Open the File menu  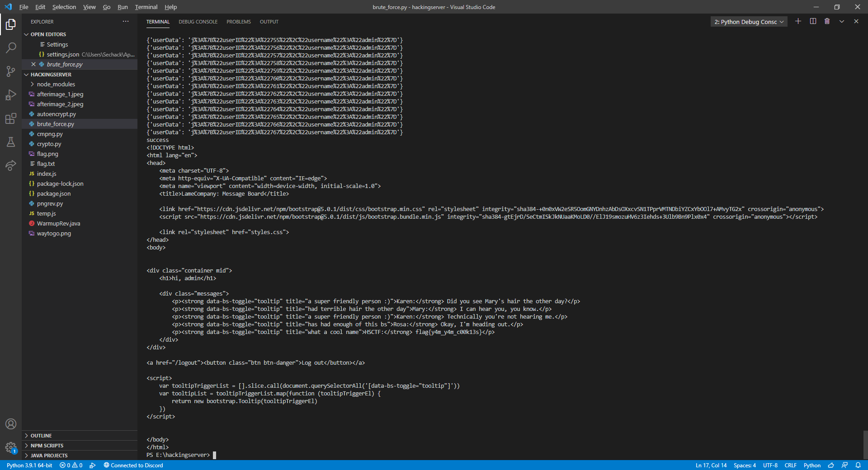point(24,7)
